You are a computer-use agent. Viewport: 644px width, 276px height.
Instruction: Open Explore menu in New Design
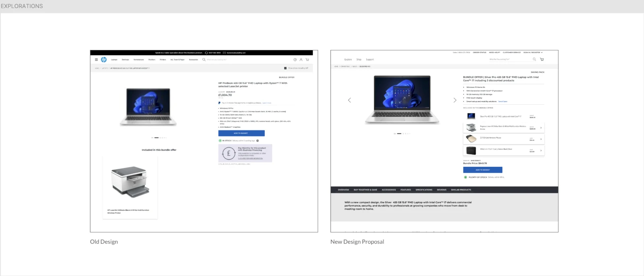click(x=348, y=60)
